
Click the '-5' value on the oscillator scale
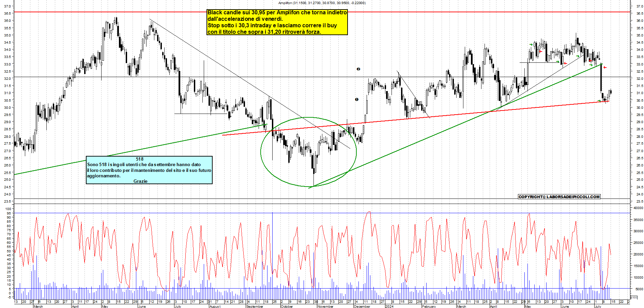pyautogui.click(x=9, y=297)
